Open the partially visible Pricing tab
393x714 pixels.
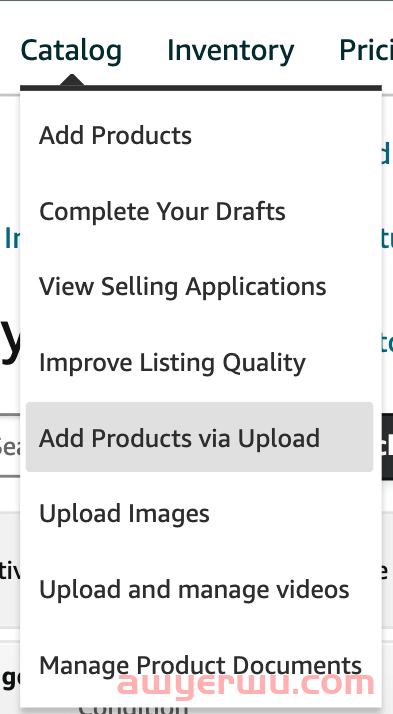[366, 51]
